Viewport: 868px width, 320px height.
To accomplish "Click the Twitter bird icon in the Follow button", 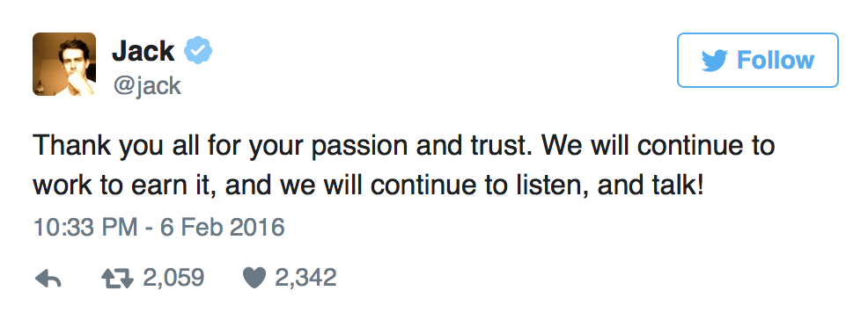I will (714, 61).
